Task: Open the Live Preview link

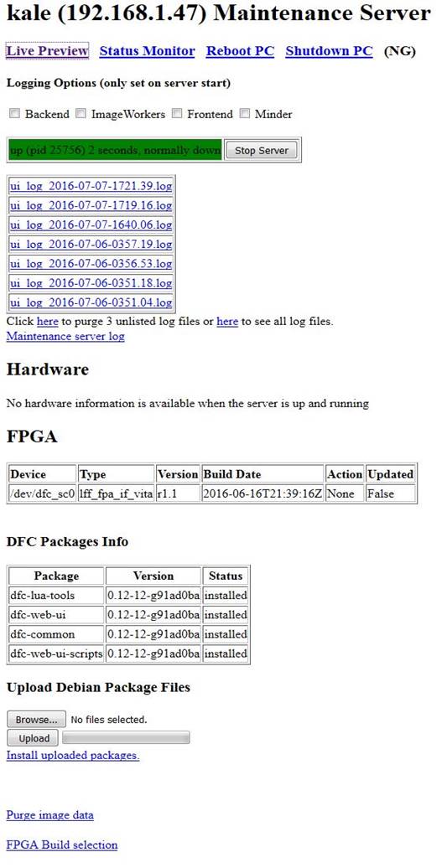Action: (47, 51)
